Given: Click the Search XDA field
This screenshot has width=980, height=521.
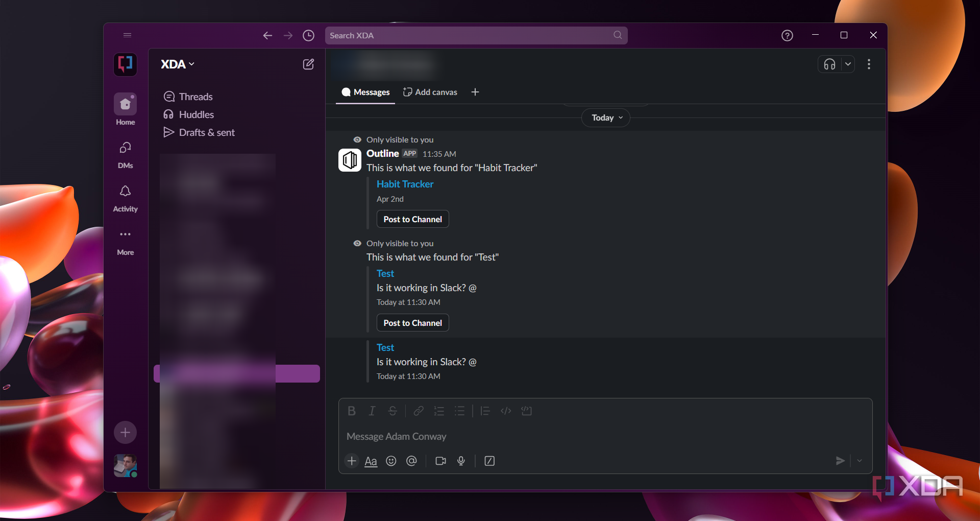Looking at the screenshot, I should [476, 35].
